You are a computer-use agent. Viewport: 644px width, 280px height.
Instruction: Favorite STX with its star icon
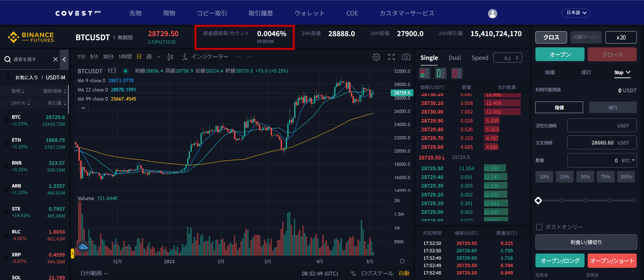point(6,212)
